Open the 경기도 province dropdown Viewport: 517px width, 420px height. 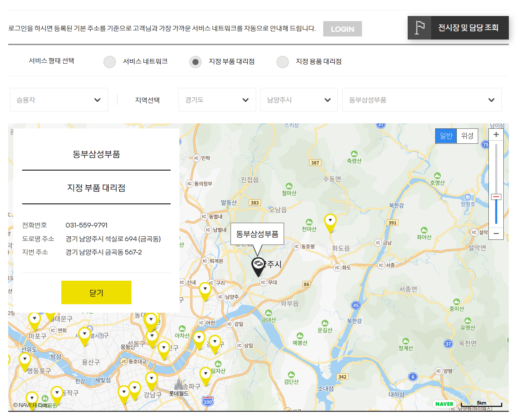(217, 99)
